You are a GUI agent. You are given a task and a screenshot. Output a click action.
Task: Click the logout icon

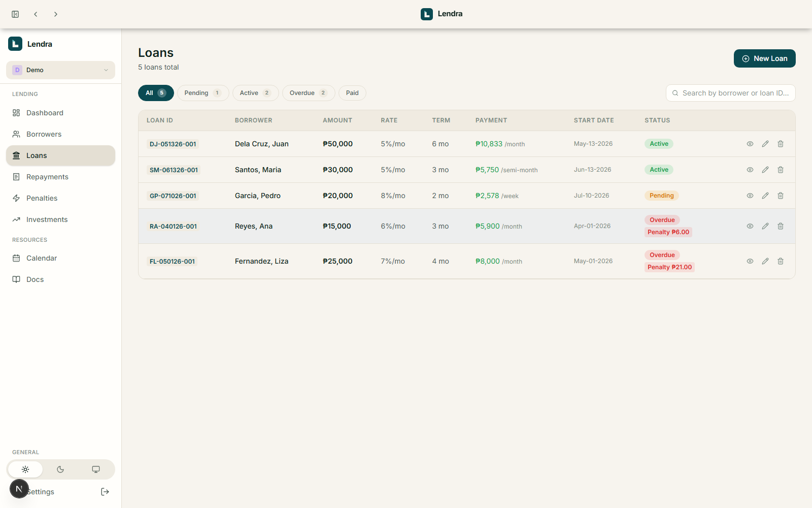tap(105, 492)
